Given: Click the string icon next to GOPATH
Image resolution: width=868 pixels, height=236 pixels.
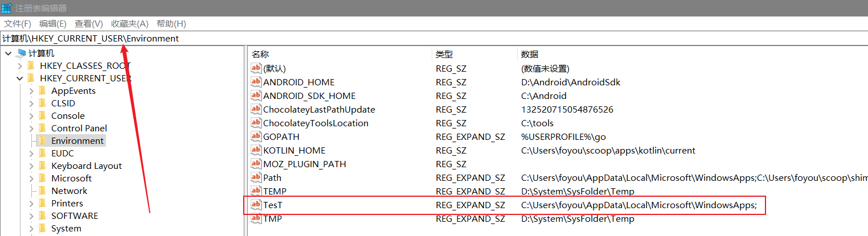Looking at the screenshot, I should (256, 136).
